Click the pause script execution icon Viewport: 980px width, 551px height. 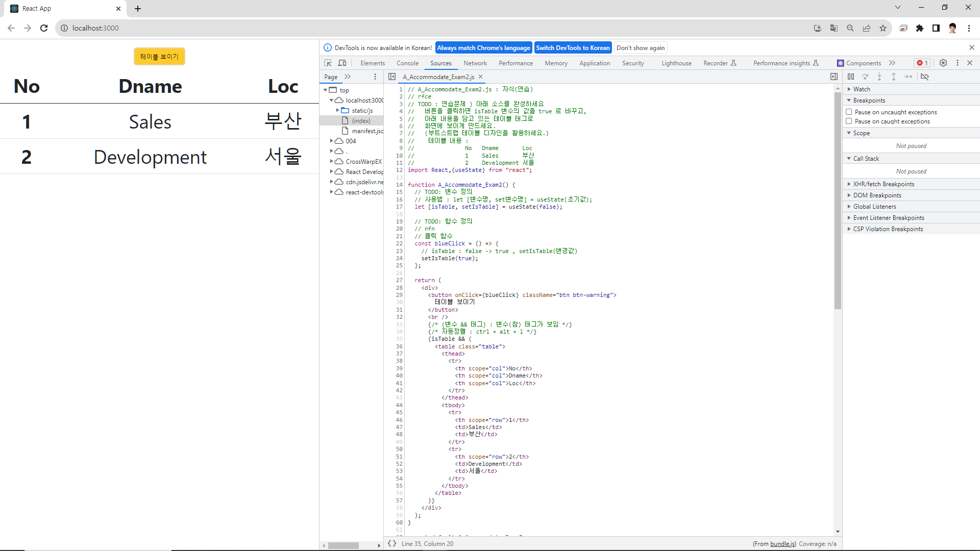click(851, 77)
